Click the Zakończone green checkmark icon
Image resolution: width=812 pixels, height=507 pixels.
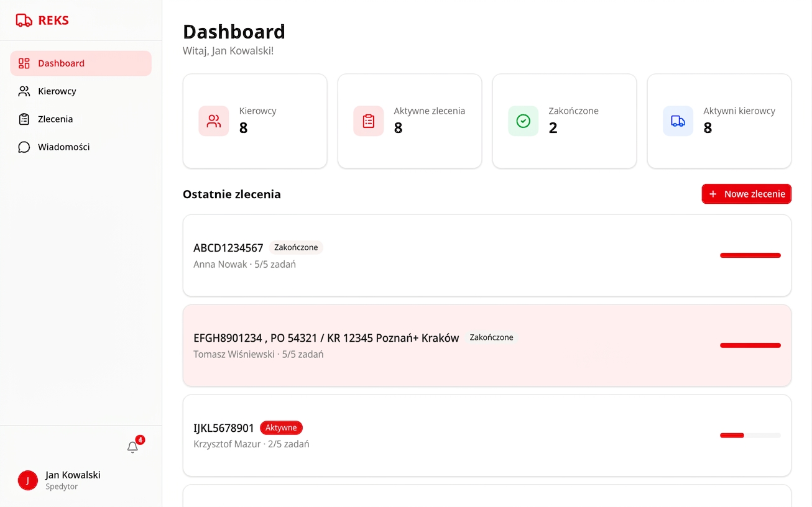[524, 121]
